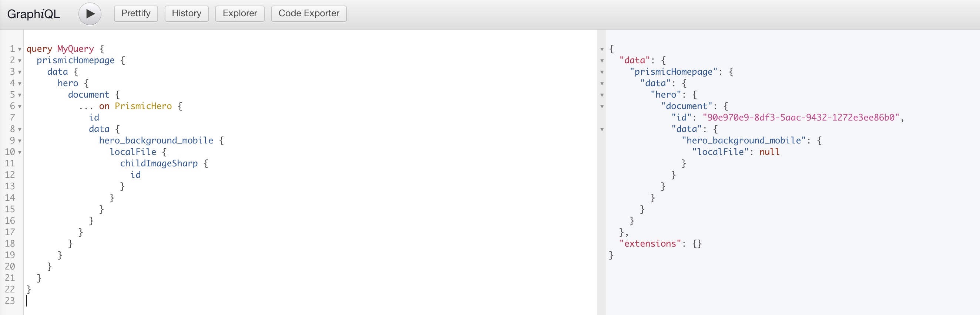The height and width of the screenshot is (315, 980).
Task: Click the childImageSharp field
Action: tap(159, 163)
